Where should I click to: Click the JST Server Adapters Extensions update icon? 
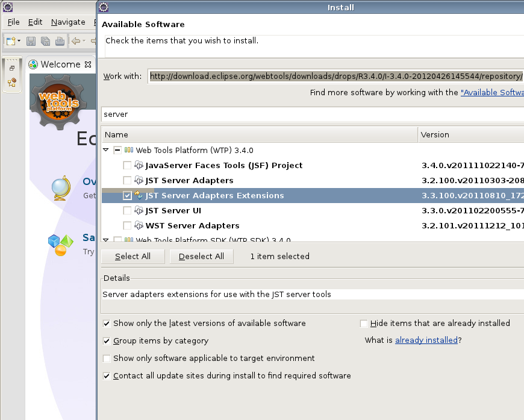click(139, 195)
